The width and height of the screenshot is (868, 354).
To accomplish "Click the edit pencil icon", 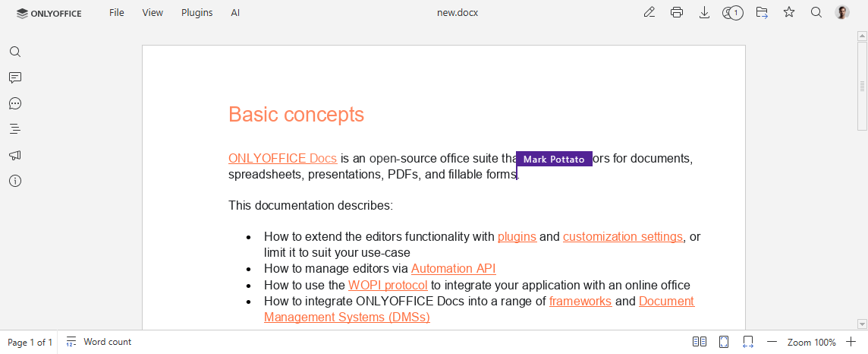I will tap(649, 13).
